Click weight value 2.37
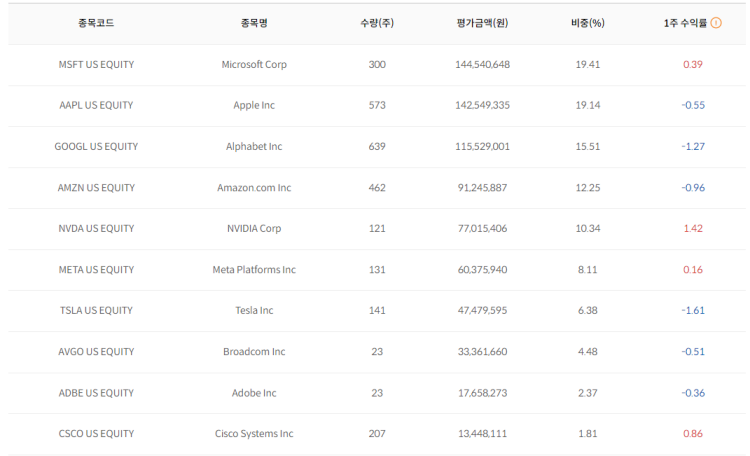The height and width of the screenshot is (456, 750). coord(587,393)
